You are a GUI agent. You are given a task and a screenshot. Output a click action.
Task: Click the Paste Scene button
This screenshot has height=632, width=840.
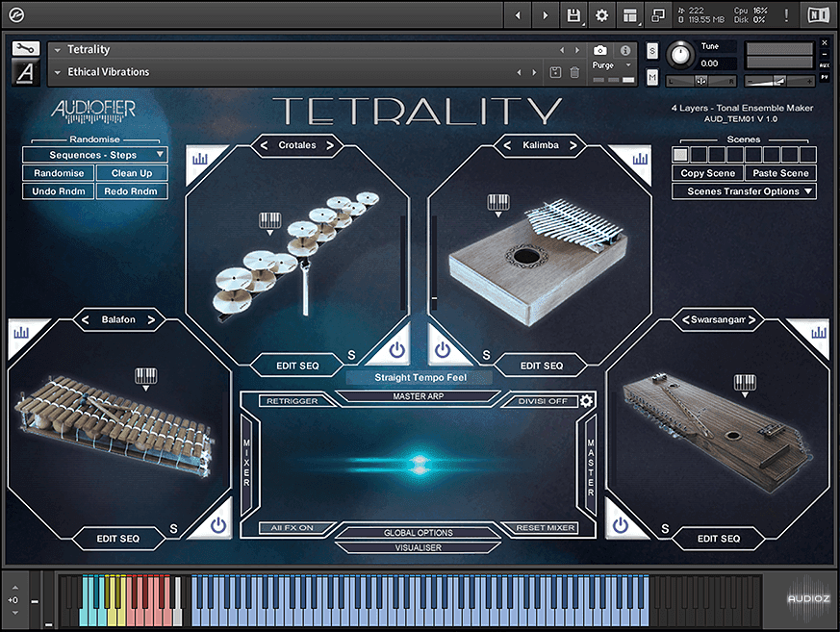[x=780, y=173]
